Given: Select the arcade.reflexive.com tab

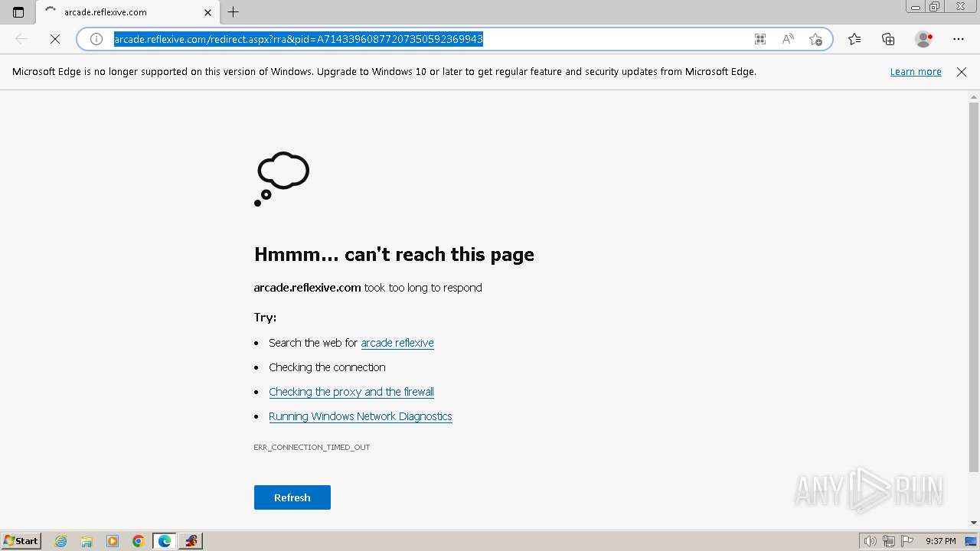Looking at the screenshot, I should 127,12.
